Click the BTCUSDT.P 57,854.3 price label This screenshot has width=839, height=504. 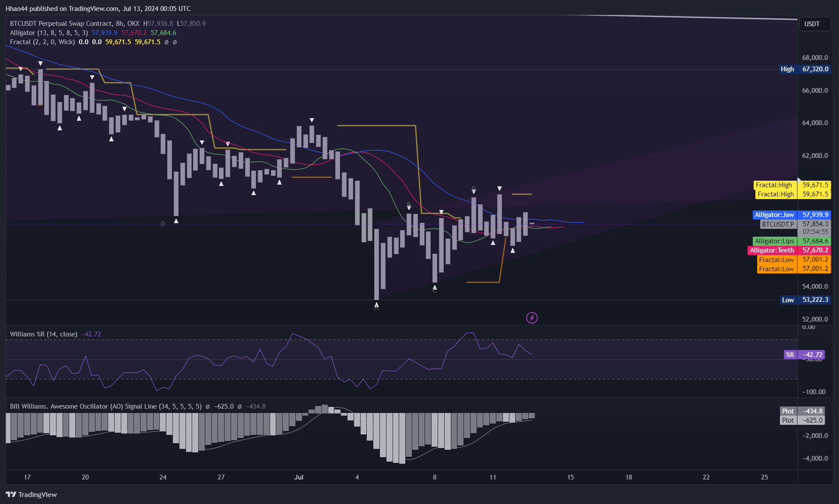(x=795, y=224)
